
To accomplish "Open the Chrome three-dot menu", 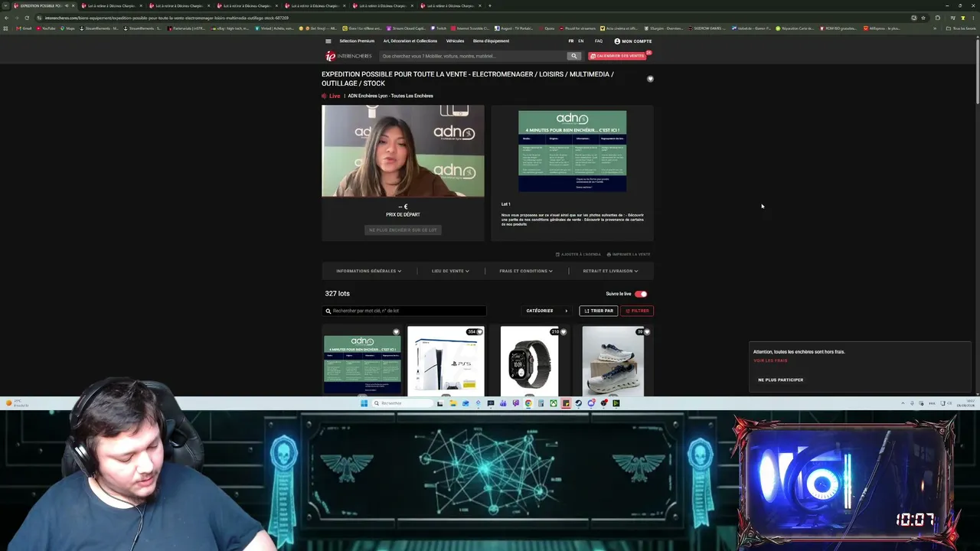I will pos(973,18).
